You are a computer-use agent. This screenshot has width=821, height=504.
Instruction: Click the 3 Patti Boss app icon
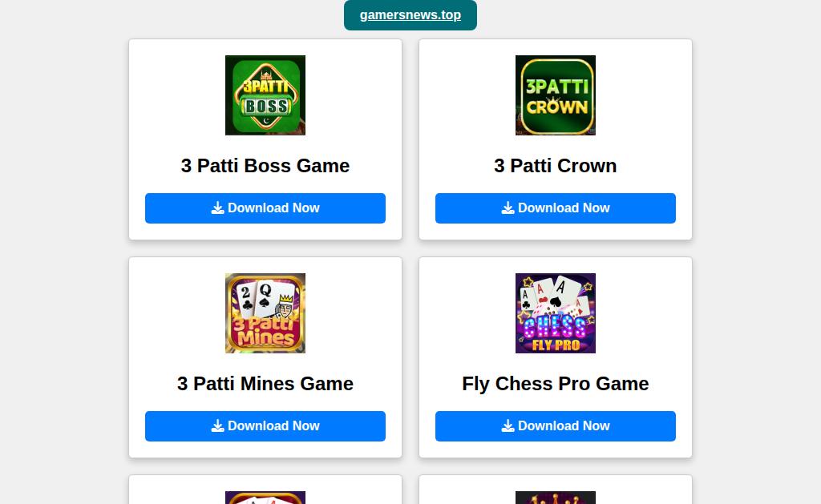coord(265,95)
